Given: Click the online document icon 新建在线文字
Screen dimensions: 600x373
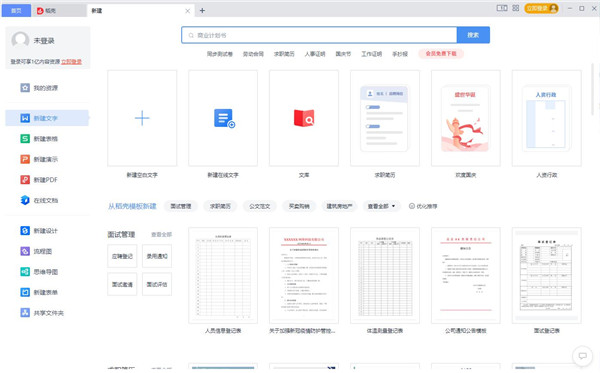Looking at the screenshot, I should pyautogui.click(x=224, y=118).
